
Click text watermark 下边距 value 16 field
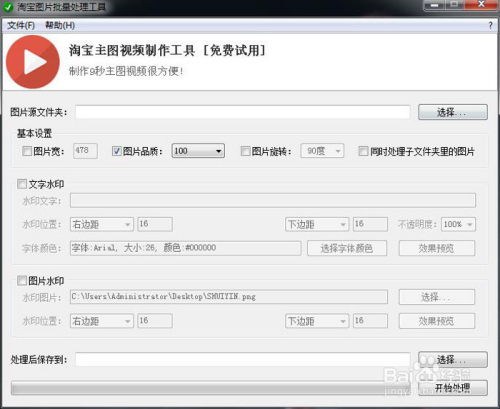[370, 224]
